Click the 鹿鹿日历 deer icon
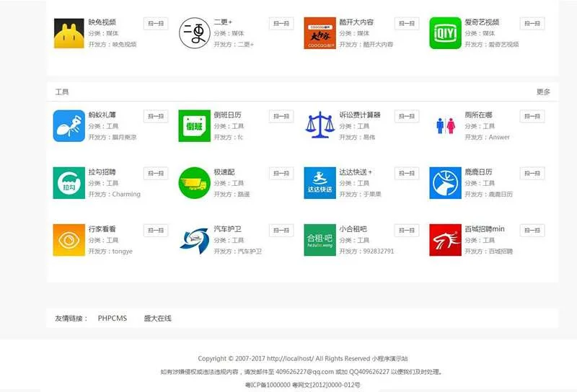The image size is (577, 392). [x=445, y=183]
